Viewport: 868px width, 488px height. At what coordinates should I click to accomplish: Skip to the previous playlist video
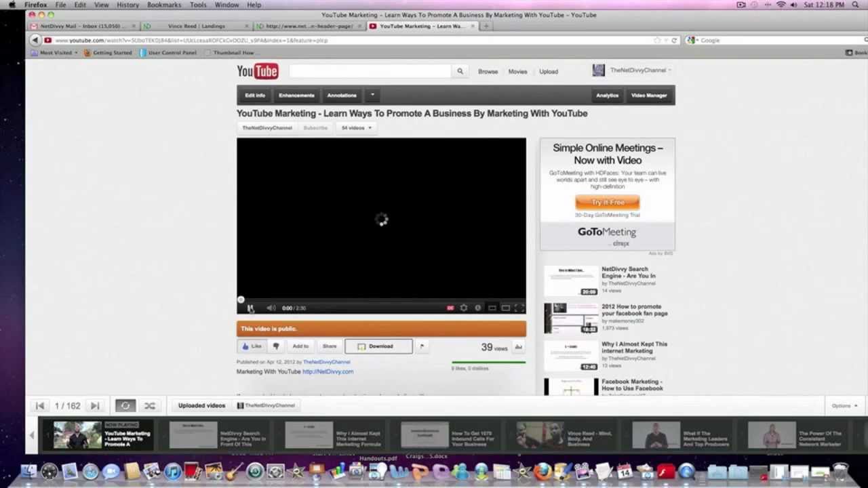pos(39,406)
